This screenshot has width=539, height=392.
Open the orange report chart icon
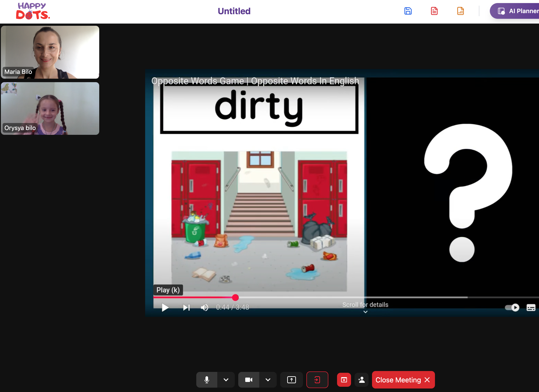[x=460, y=11]
